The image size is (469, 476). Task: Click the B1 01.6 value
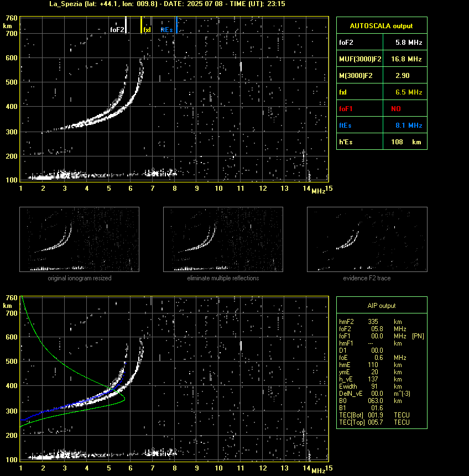click(x=377, y=408)
